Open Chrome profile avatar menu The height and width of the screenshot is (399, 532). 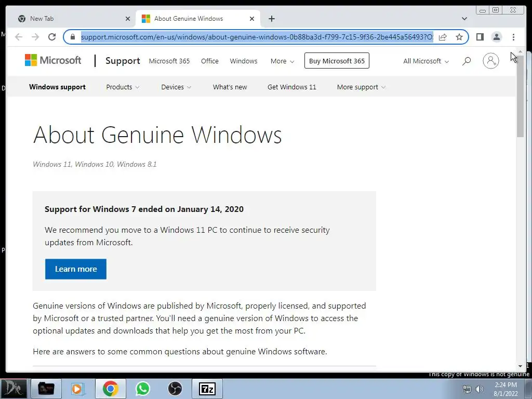coord(496,37)
